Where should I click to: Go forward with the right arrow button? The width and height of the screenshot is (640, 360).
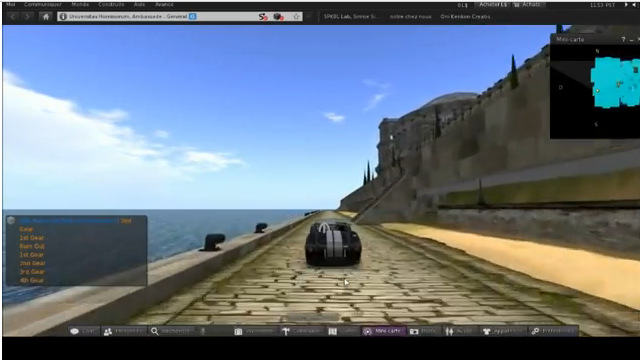pos(27,17)
